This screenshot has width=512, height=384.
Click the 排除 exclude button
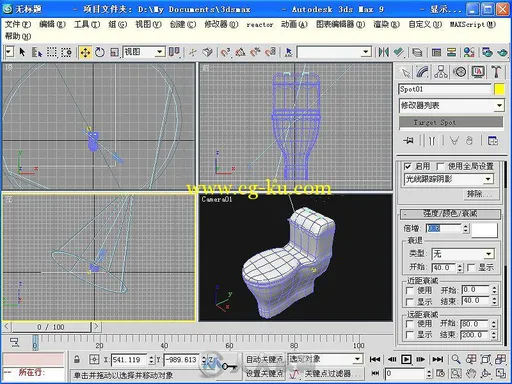coord(482,194)
